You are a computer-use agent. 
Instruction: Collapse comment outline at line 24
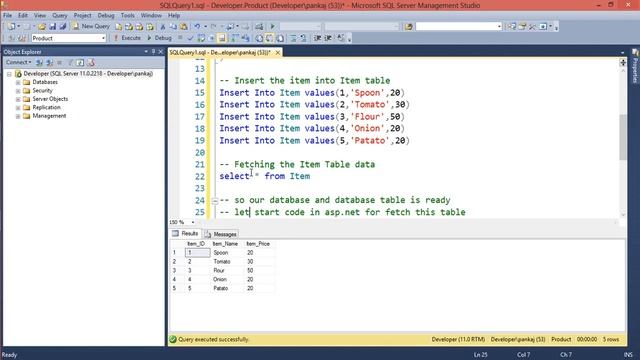[215, 200]
